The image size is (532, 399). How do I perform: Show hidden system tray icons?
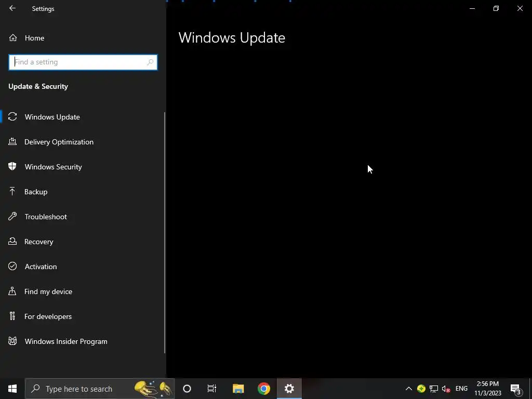[x=409, y=389]
